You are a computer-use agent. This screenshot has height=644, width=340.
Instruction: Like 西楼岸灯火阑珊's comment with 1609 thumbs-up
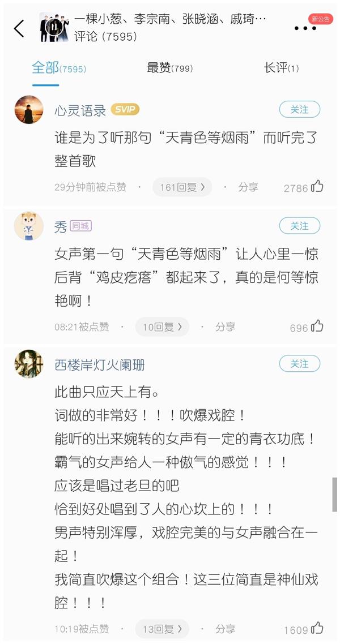tap(317, 628)
